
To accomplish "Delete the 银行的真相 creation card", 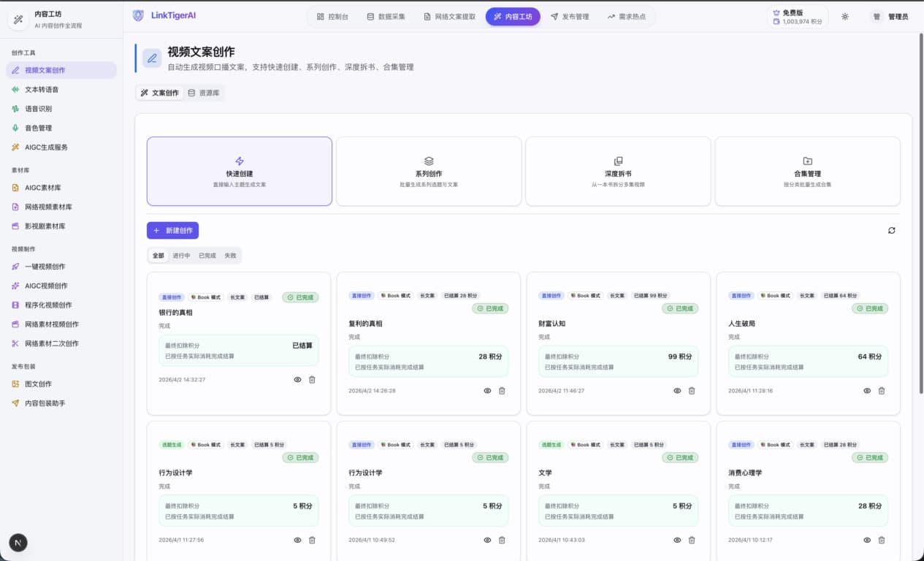I will coord(312,379).
